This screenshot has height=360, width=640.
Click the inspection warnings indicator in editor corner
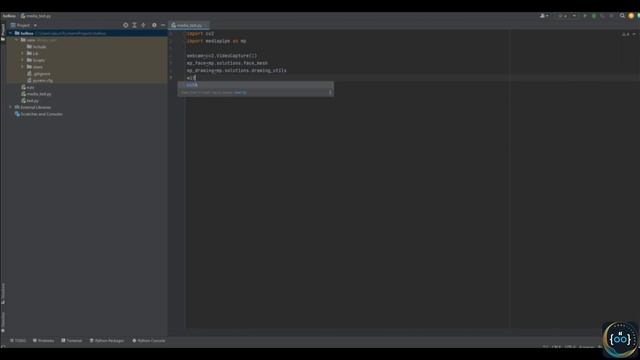[x=626, y=34]
